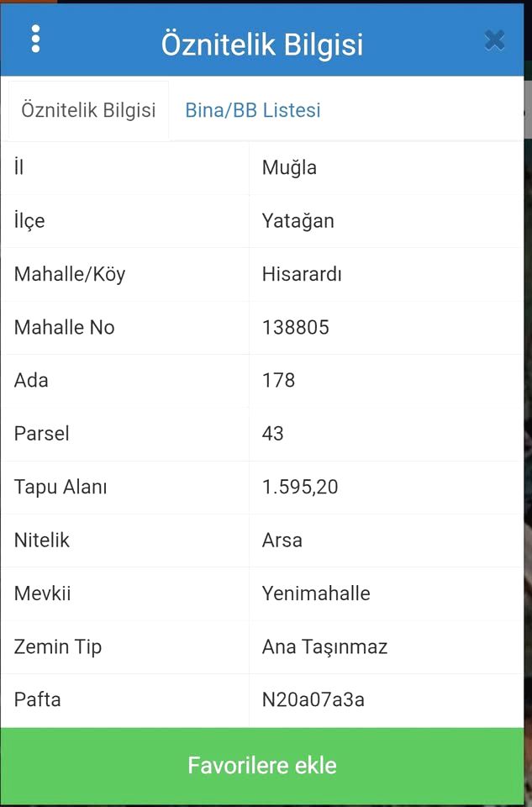This screenshot has height=807, width=532.
Task: Select Tapu Alanı value 1.595,20
Action: (300, 487)
